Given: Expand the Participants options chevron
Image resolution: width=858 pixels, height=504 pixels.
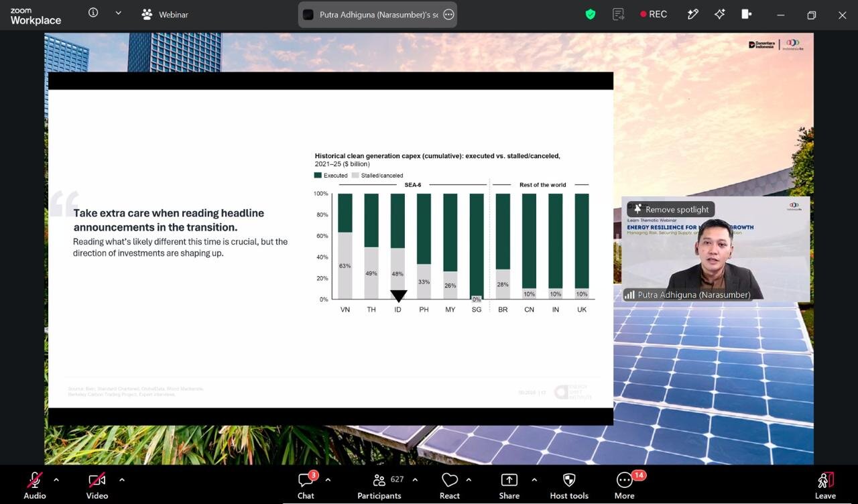Looking at the screenshot, I should point(415,480).
